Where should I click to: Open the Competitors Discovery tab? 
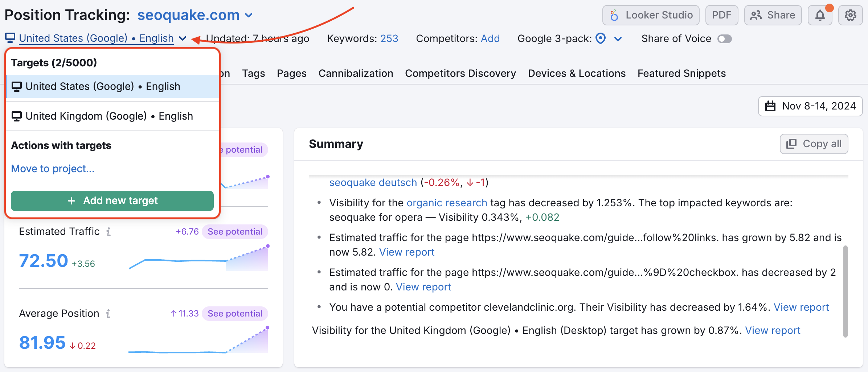[460, 73]
